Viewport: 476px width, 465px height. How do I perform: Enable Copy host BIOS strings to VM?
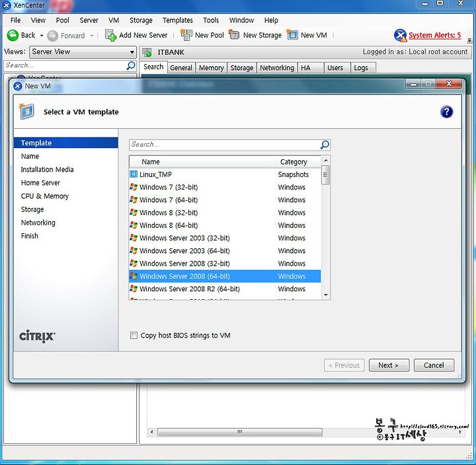point(134,335)
